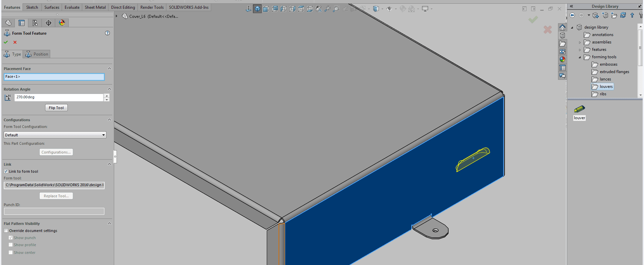Collapse the Placement Face section

pyautogui.click(x=109, y=69)
